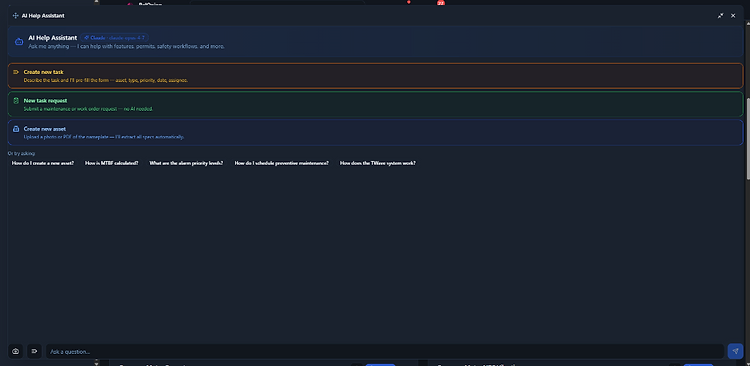Click the Create new task icon

16,72
